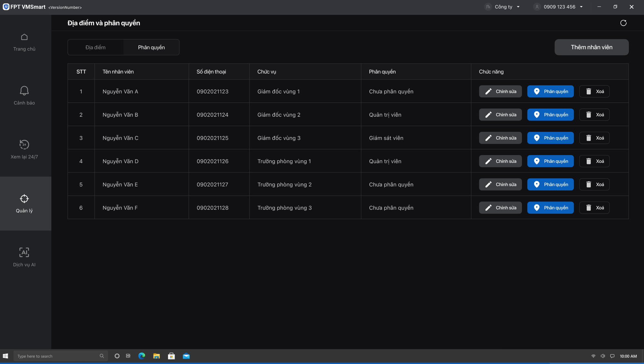
Task: Click Xoá for Nguyễn Văn D
Action: click(594, 161)
